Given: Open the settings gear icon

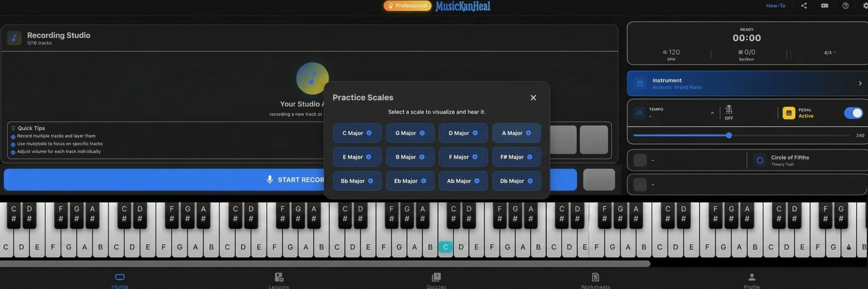Looking at the screenshot, I should click(865, 5).
